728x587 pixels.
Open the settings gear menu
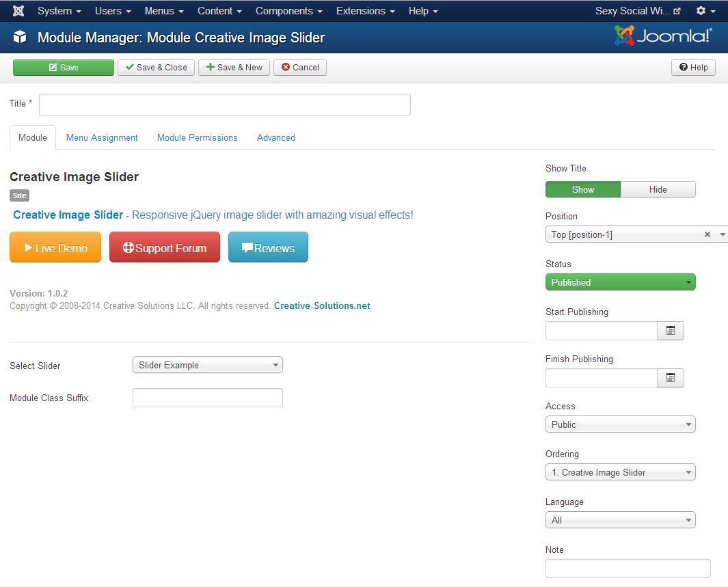tap(705, 11)
